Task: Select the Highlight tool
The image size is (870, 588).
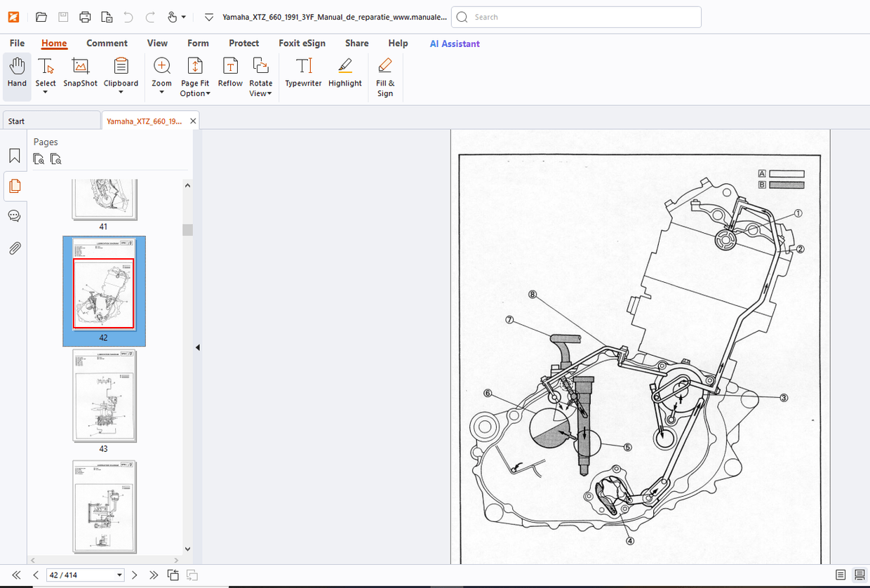Action: 344,67
